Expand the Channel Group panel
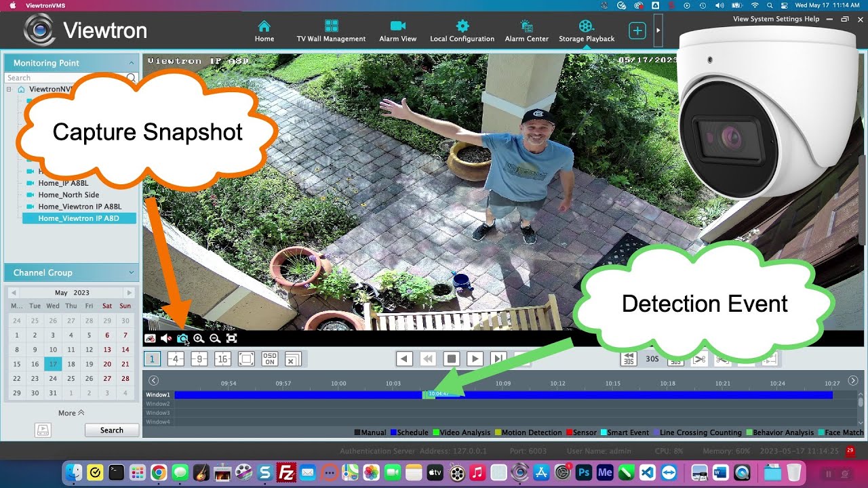 coord(132,272)
